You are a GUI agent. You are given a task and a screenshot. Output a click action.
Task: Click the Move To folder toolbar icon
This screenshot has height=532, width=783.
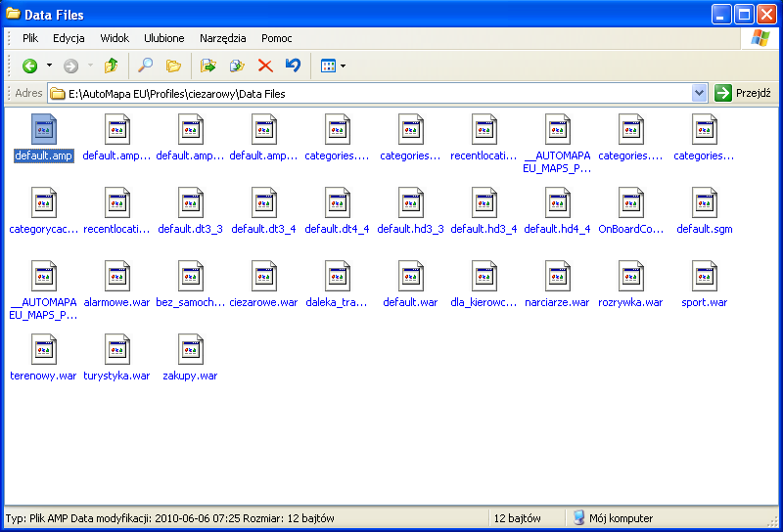tap(207, 66)
